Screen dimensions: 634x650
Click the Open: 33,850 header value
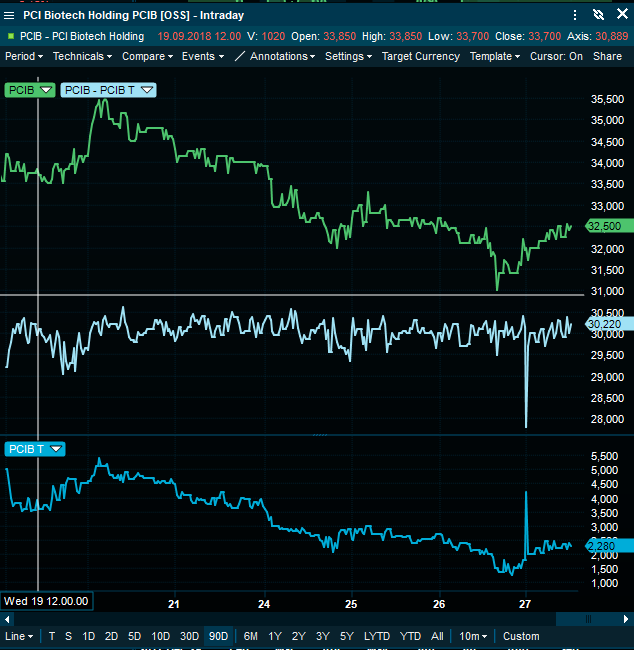(x=323, y=36)
